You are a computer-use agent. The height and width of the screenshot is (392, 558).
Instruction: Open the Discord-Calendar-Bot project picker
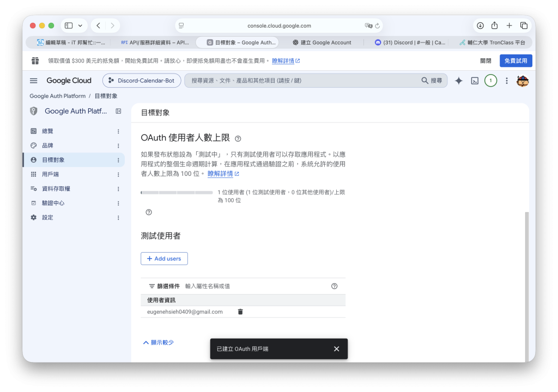142,81
